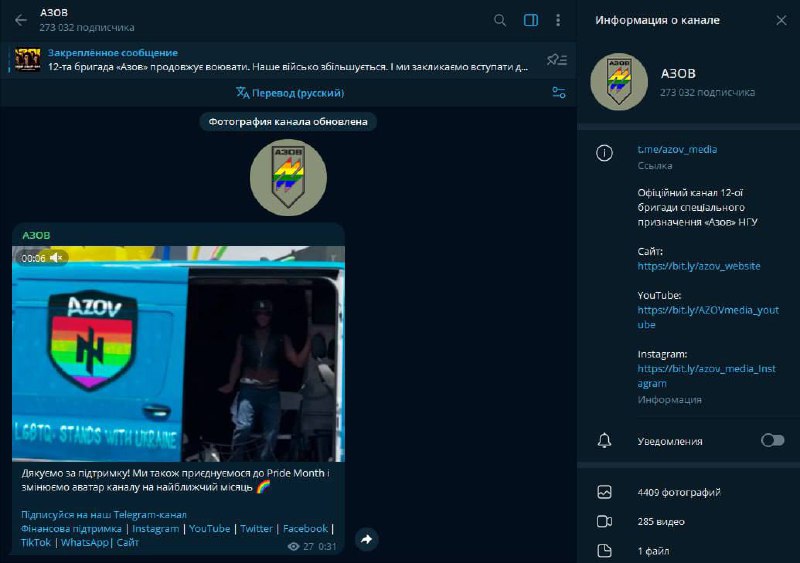Click the 273 032 подписчика header subtitle
The width and height of the screenshot is (800, 563).
pyautogui.click(x=87, y=28)
